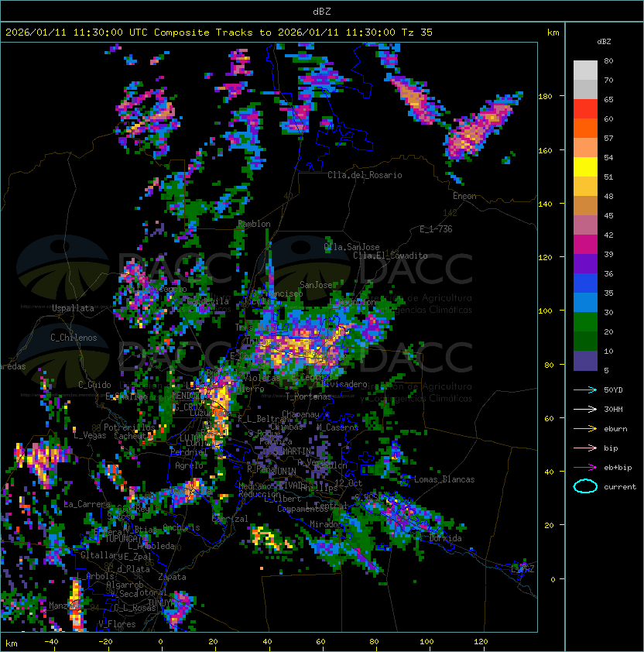
Task: Click the 'Clla.El_Cavadito' place label
Action: pos(390,256)
